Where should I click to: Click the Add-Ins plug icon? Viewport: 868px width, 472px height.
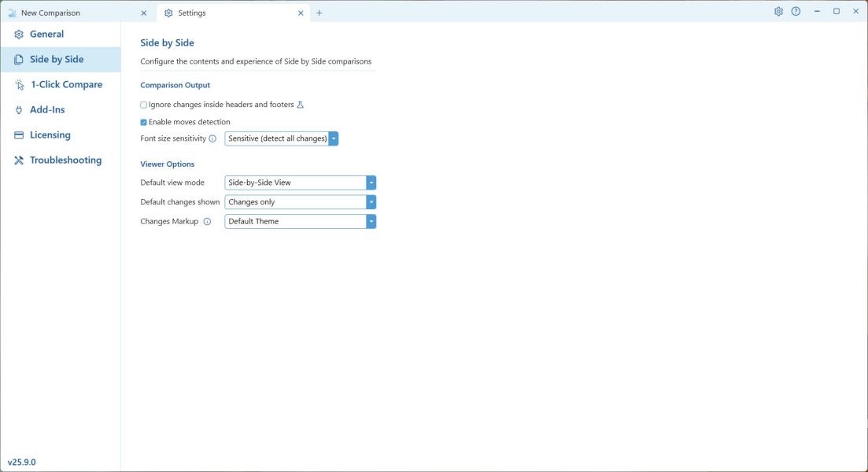(x=19, y=110)
